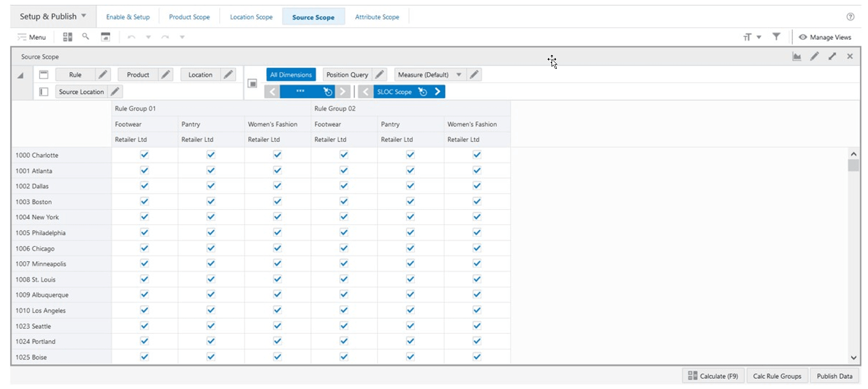The width and height of the screenshot is (868, 389).
Task: Click the undo arrow icon
Action: [131, 37]
